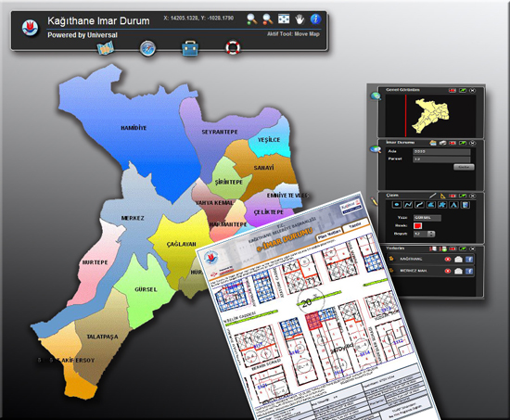The height and width of the screenshot is (420, 510).
Task: Click green icon in Genel Görünüm header
Action: (x=463, y=90)
